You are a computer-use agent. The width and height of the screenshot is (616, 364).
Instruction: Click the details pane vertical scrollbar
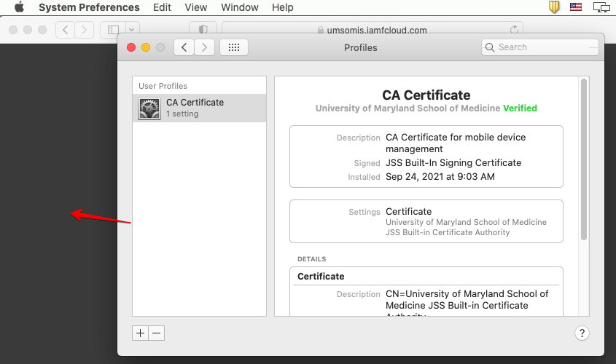click(583, 160)
